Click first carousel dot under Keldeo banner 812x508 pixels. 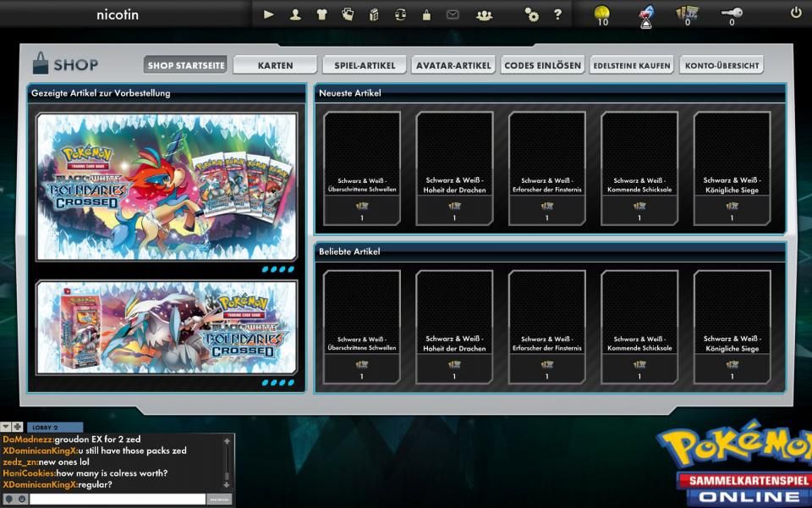pos(265,269)
